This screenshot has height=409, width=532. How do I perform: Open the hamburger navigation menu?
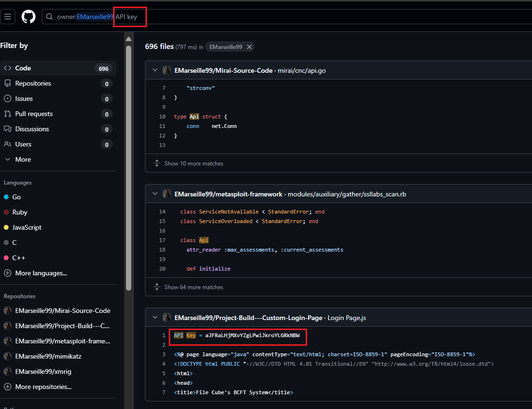(8, 17)
